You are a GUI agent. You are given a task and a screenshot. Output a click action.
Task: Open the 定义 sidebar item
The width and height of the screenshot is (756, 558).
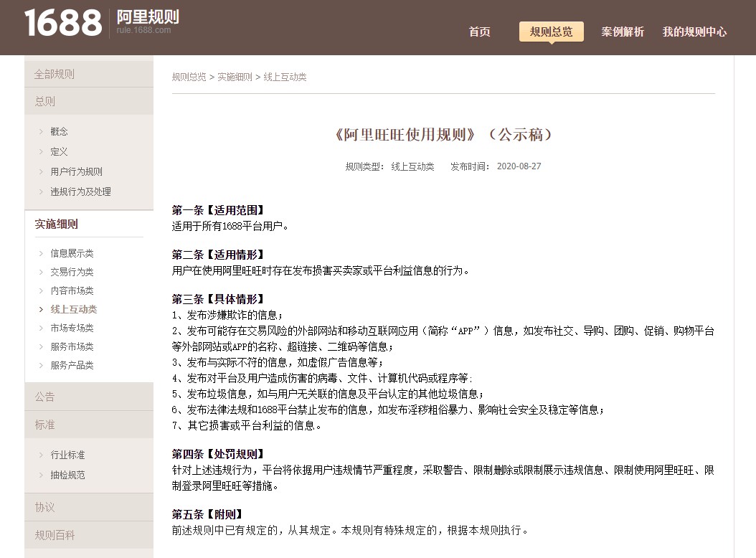59,151
